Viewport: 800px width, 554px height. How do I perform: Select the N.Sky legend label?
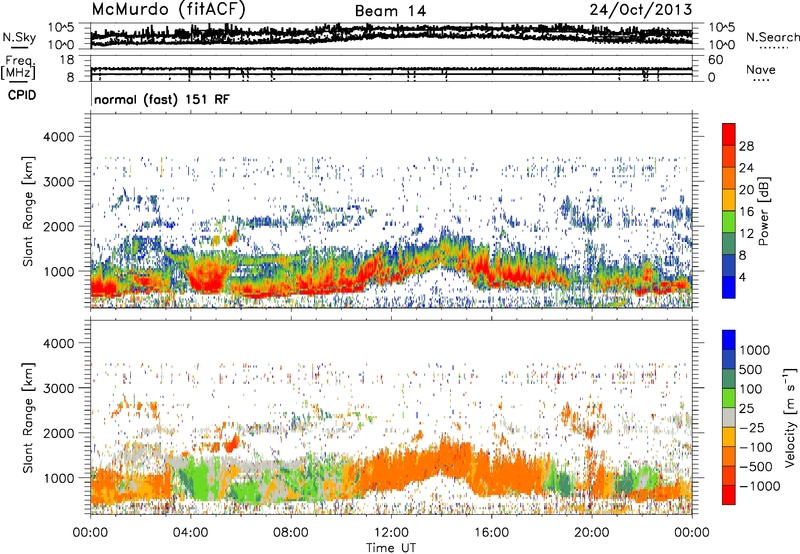click(19, 38)
